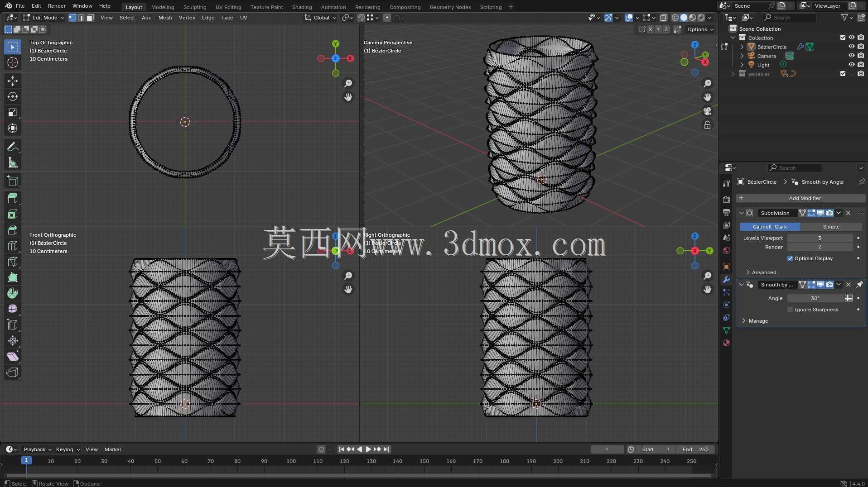Open the Render properties tab

[726, 200]
